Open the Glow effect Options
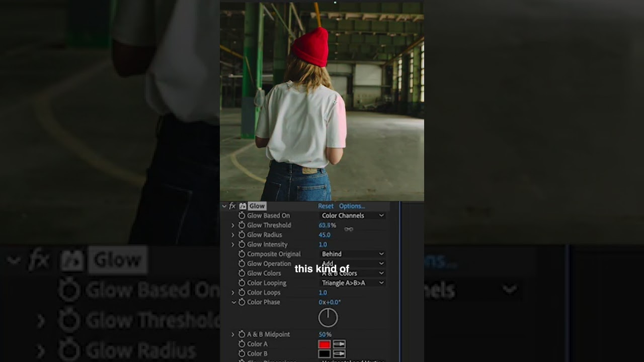644x362 pixels. pyautogui.click(x=352, y=206)
